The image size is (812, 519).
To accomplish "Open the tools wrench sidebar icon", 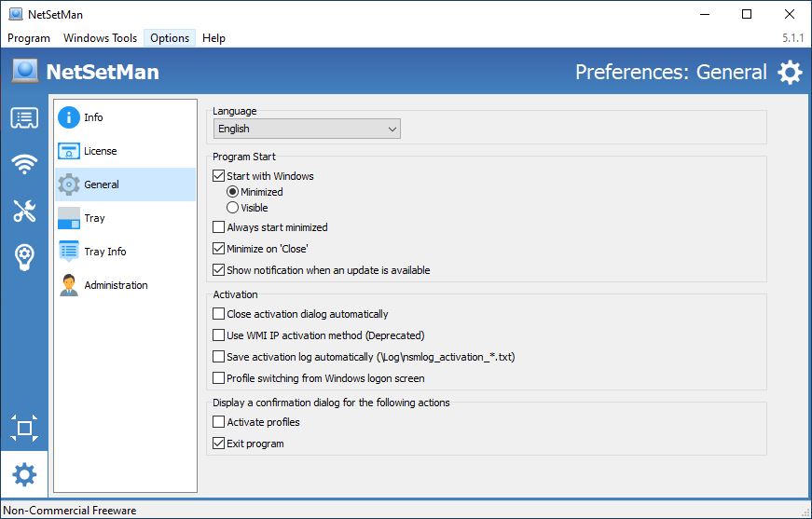I will click(24, 211).
